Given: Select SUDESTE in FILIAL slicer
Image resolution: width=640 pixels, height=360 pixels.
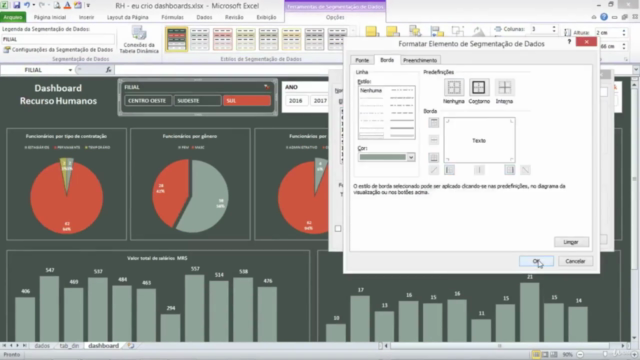Looking at the screenshot, I should click(x=198, y=100).
